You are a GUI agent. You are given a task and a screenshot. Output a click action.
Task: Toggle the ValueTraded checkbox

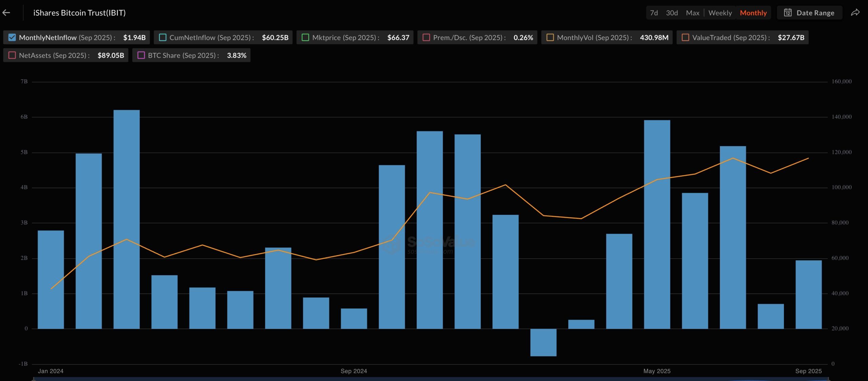685,37
